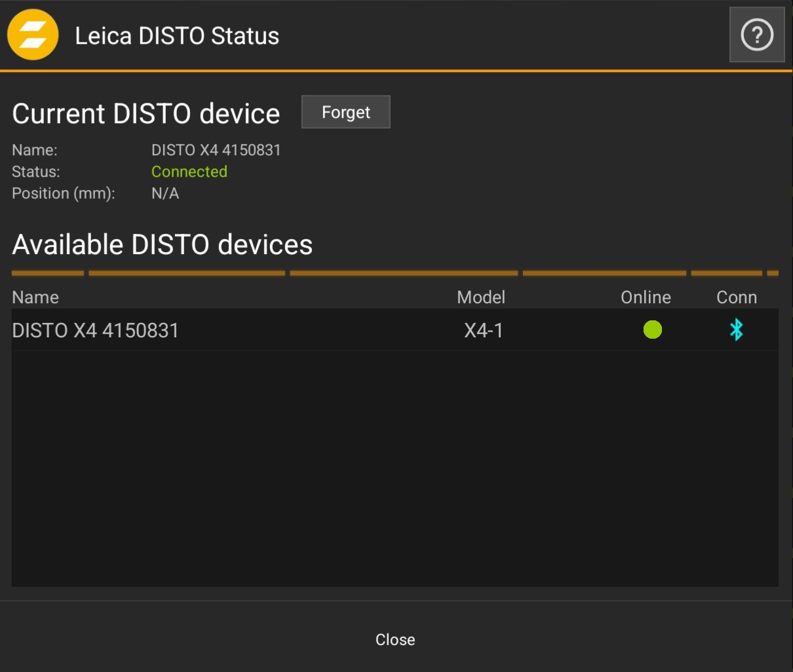Click the orange scanning progress bar

395,273
